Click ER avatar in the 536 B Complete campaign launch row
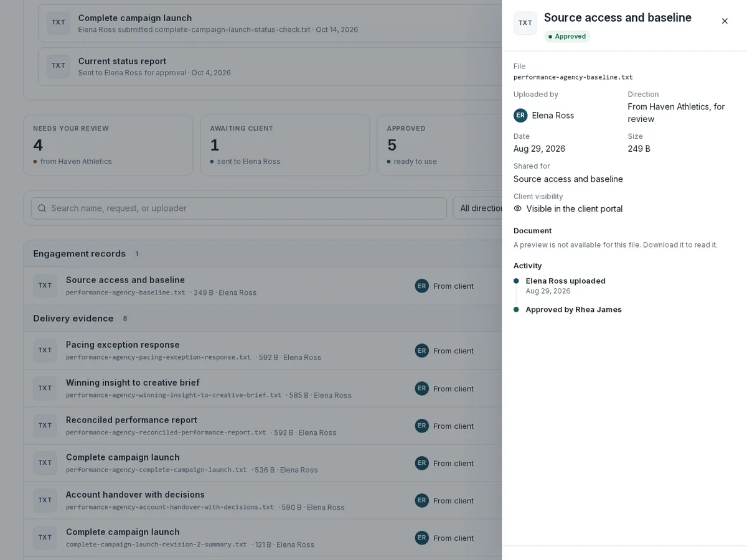 (x=422, y=463)
